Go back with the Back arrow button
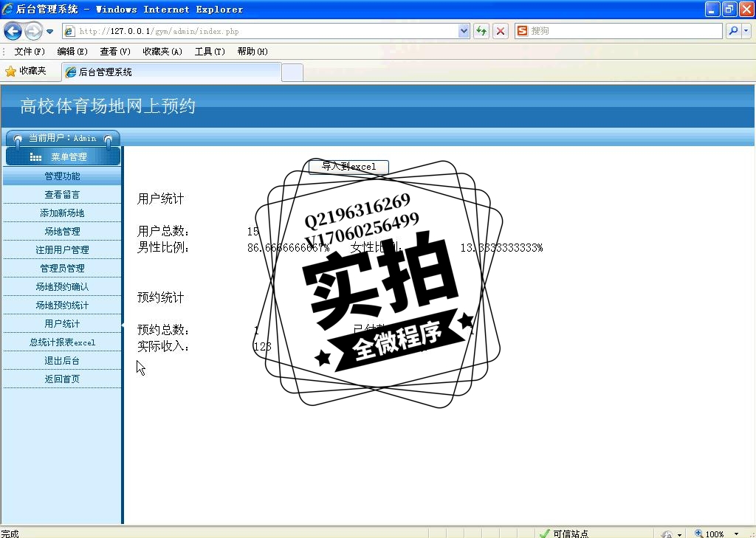 click(x=13, y=31)
